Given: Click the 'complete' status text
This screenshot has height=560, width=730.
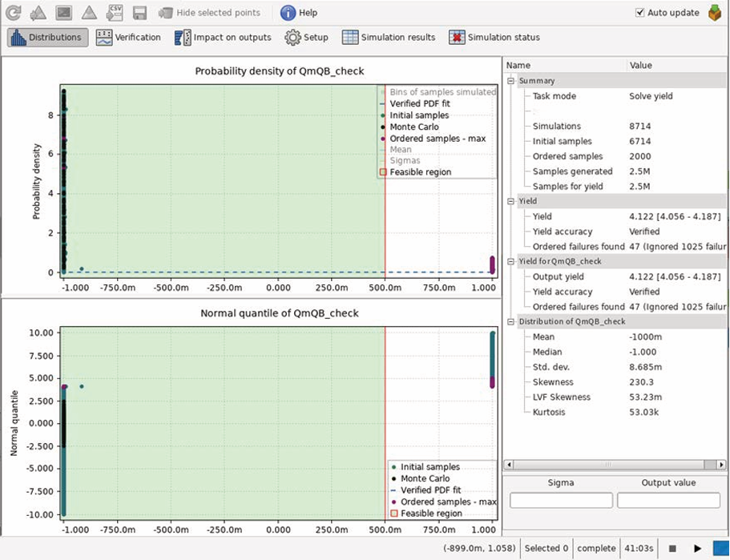Looking at the screenshot, I should point(596,548).
